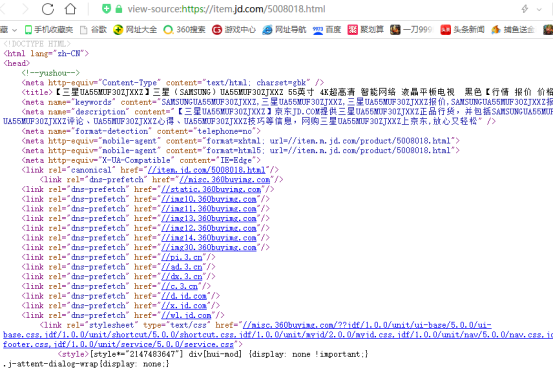Image resolution: width=553 pixels, height=369 pixels.
Task: Click the <!DOCTYPE HTML> source line
Action: click(x=37, y=44)
